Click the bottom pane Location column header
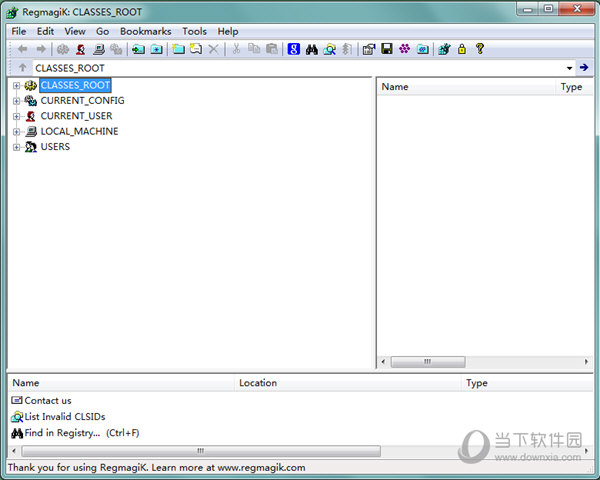This screenshot has width=600, height=480. [x=348, y=383]
